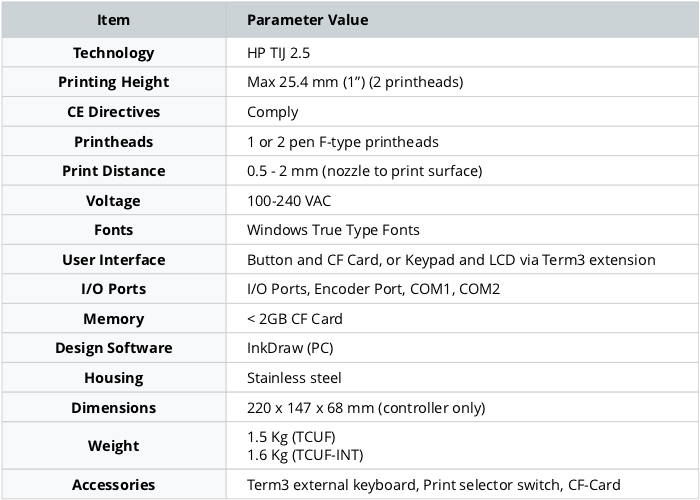This screenshot has width=700, height=500.
Task: Select the I/O Ports value text
Action: (373, 289)
